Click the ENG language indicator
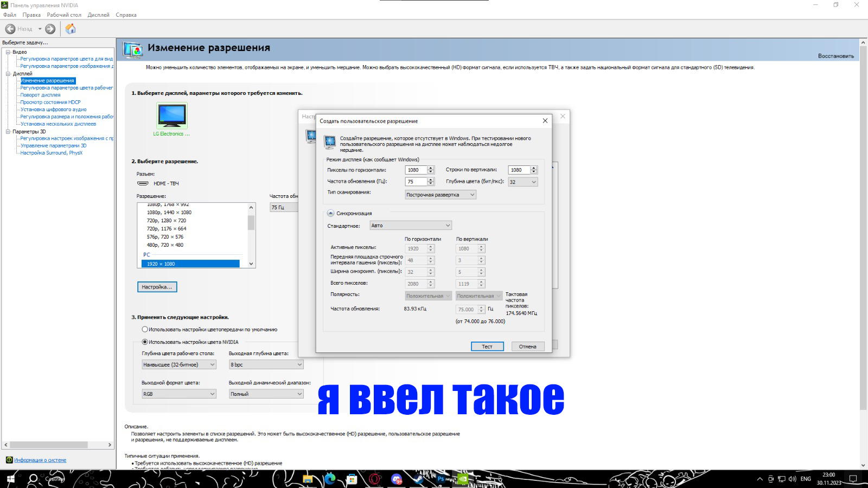Viewport: 868px width, 488px height. pyautogui.click(x=806, y=479)
